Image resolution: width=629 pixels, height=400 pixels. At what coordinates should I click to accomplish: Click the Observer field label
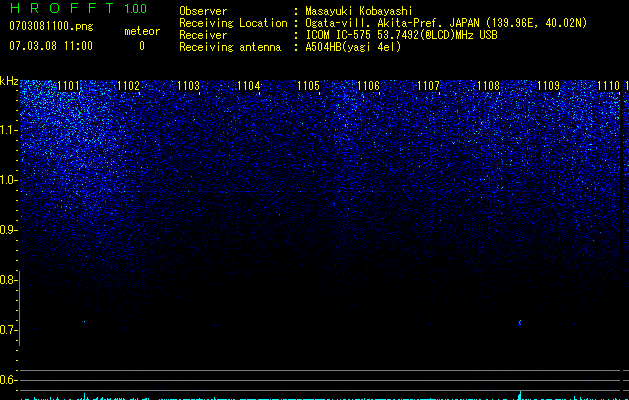pos(203,11)
